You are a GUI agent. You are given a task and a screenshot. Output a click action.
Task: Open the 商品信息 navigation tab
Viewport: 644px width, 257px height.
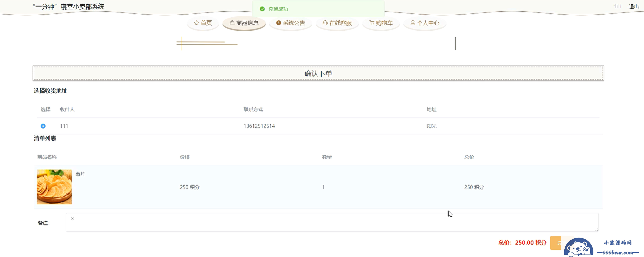244,23
